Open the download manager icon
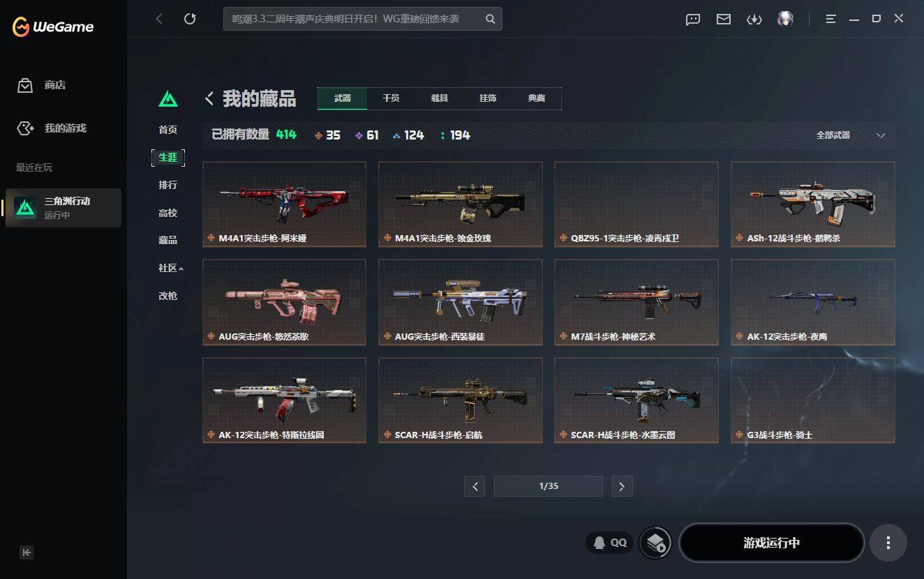 [x=754, y=20]
